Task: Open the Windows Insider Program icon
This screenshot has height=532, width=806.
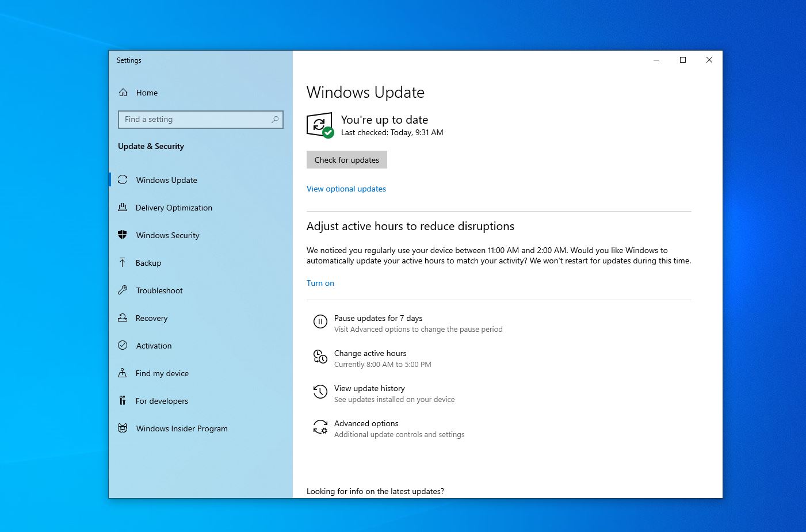Action: pos(123,428)
